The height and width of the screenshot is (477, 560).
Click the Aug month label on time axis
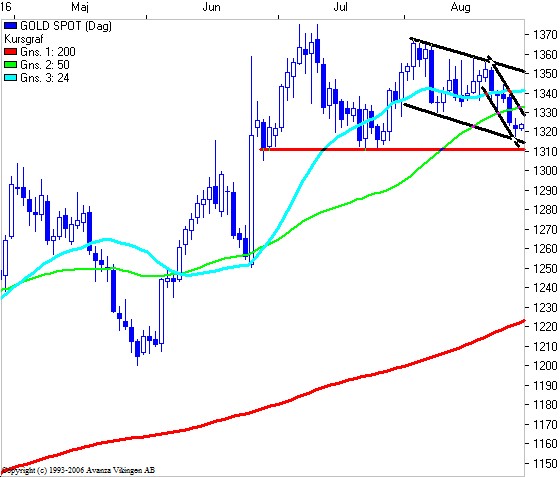click(x=460, y=7)
